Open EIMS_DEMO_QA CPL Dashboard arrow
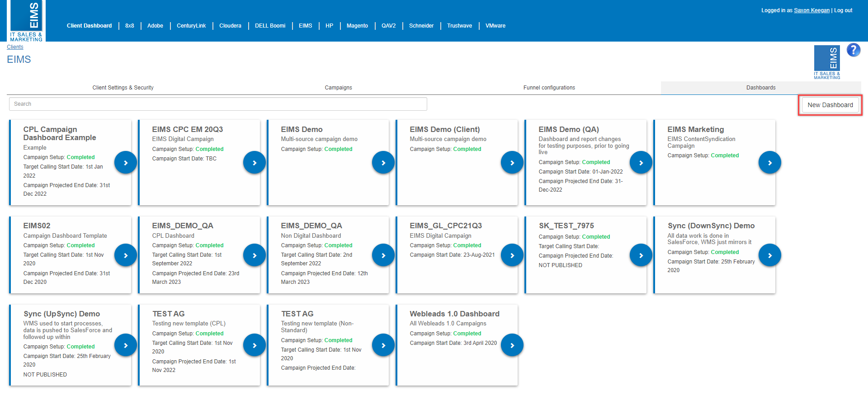 pyautogui.click(x=255, y=255)
